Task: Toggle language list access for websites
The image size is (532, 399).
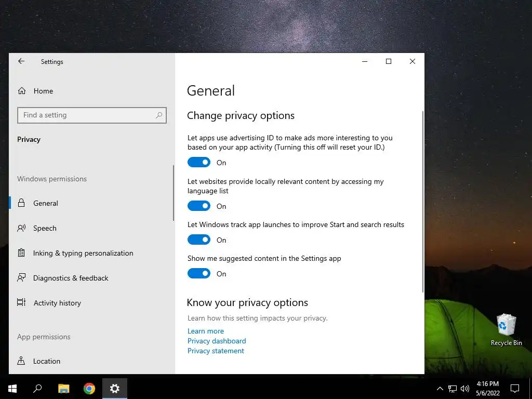Action: point(199,206)
